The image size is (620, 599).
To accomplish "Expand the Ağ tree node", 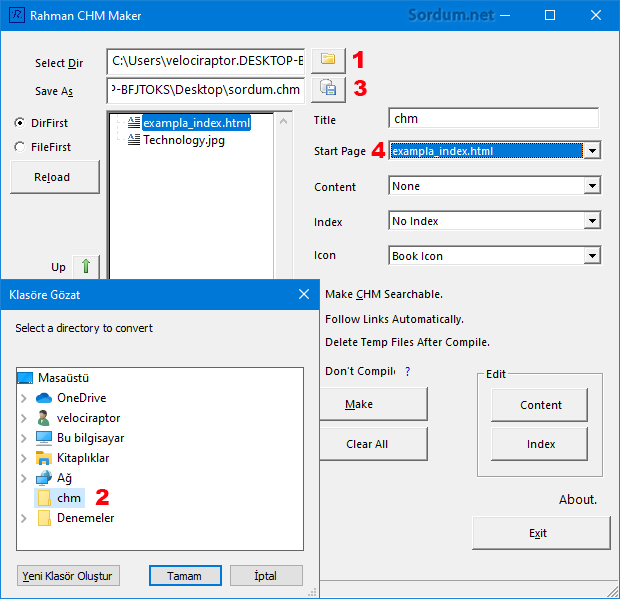I will [24, 478].
